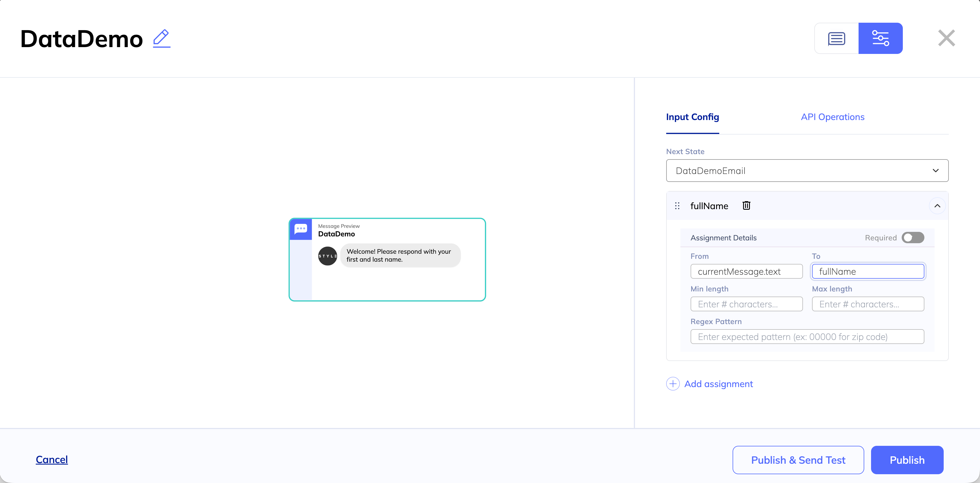Delete the fullName assignment via trash icon

(x=746, y=205)
